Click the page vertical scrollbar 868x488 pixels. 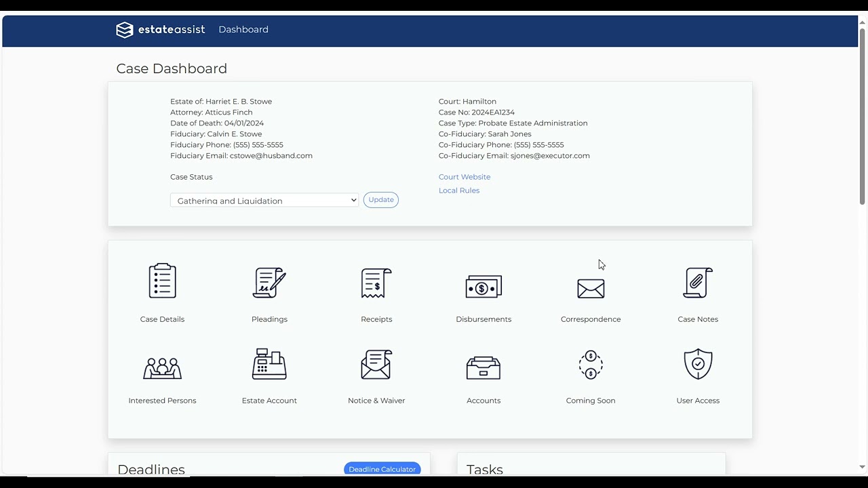863,115
